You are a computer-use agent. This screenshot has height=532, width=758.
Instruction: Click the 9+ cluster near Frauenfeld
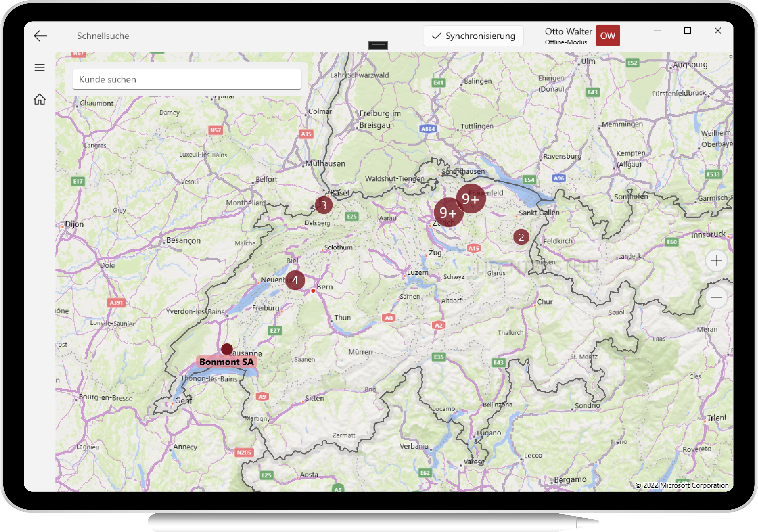[471, 198]
